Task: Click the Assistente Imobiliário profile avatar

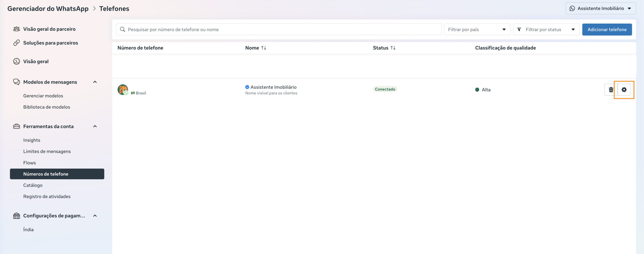Action: tap(123, 89)
